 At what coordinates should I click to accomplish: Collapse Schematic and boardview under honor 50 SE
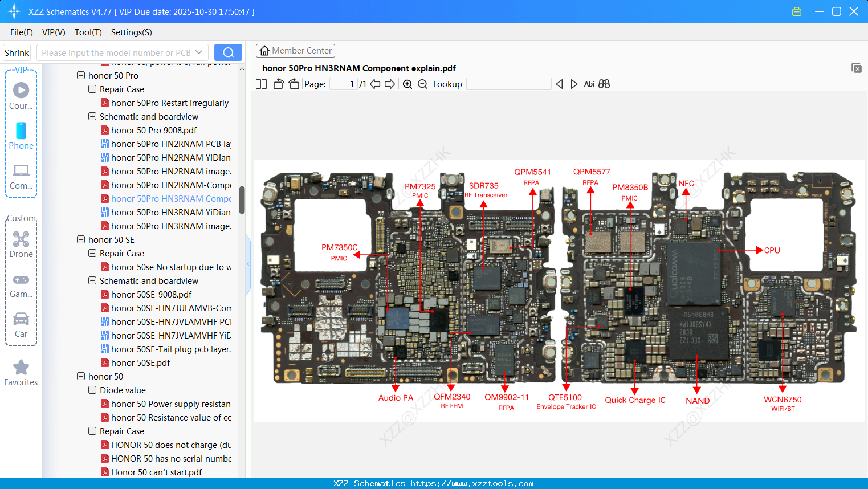(92, 280)
